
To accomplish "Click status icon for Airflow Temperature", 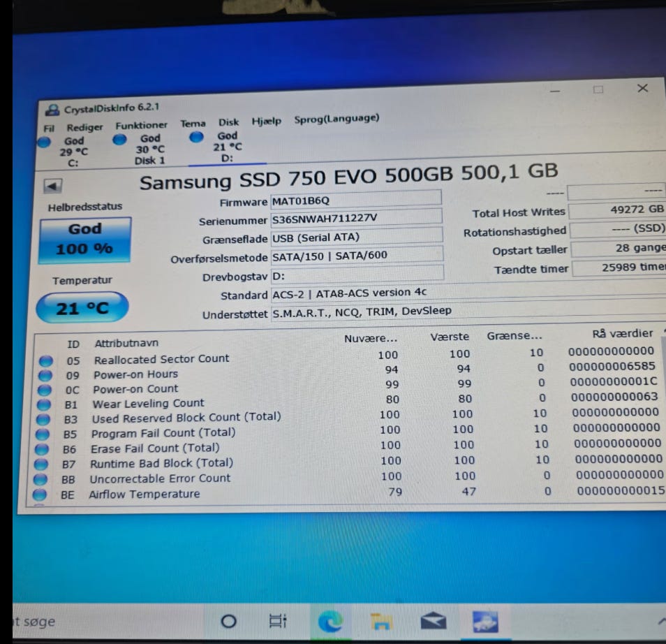I will click(39, 495).
